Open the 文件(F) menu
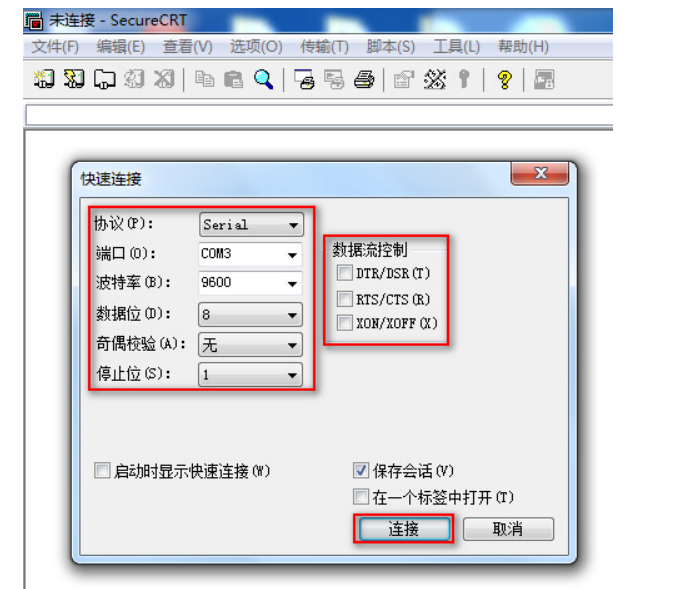The width and height of the screenshot is (687, 589). (x=55, y=46)
